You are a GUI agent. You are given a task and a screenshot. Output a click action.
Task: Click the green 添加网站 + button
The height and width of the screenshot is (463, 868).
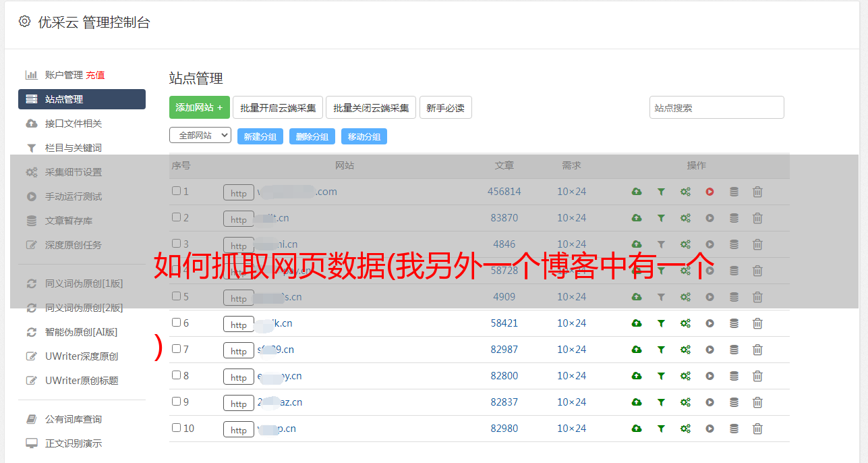[x=200, y=107]
